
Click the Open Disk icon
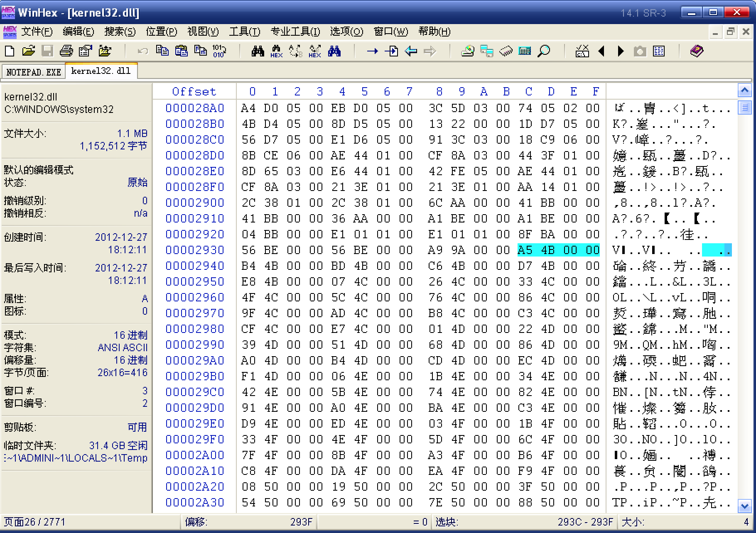pos(467,51)
